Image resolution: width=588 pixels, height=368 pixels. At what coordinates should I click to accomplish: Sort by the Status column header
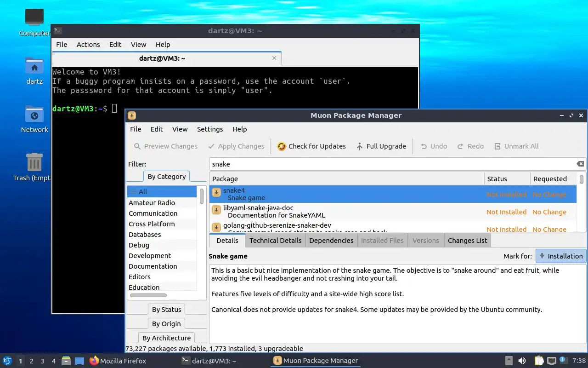(x=507, y=179)
